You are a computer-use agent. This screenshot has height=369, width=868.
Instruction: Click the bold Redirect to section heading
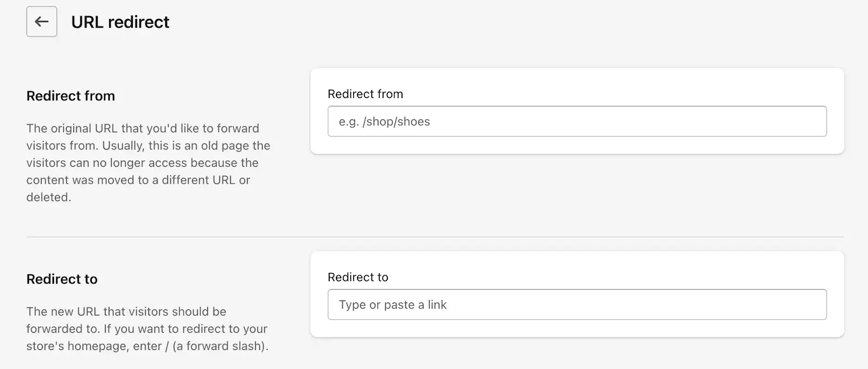click(62, 279)
